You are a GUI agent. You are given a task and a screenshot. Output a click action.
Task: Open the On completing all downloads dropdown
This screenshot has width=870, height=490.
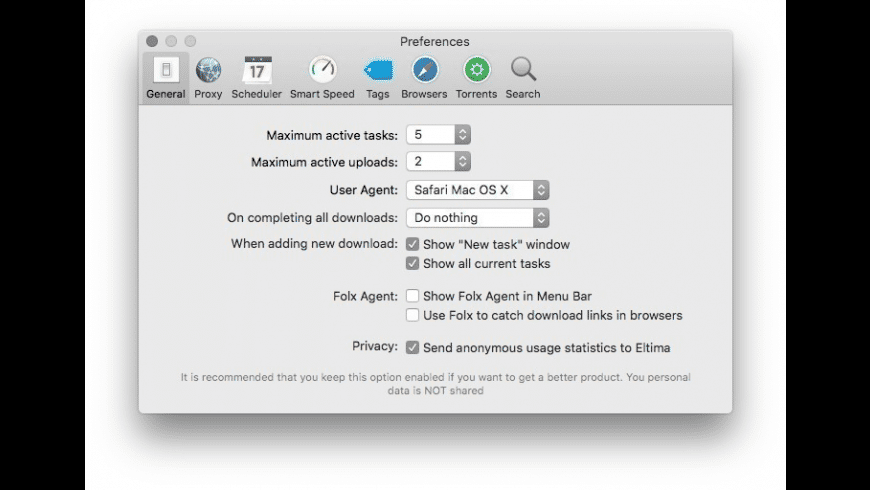pos(478,218)
